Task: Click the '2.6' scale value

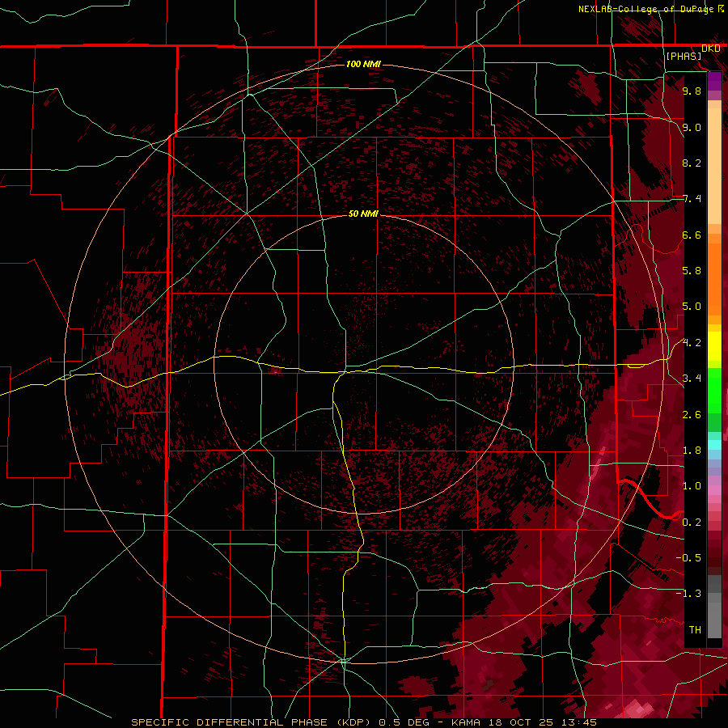Action: pos(692,415)
